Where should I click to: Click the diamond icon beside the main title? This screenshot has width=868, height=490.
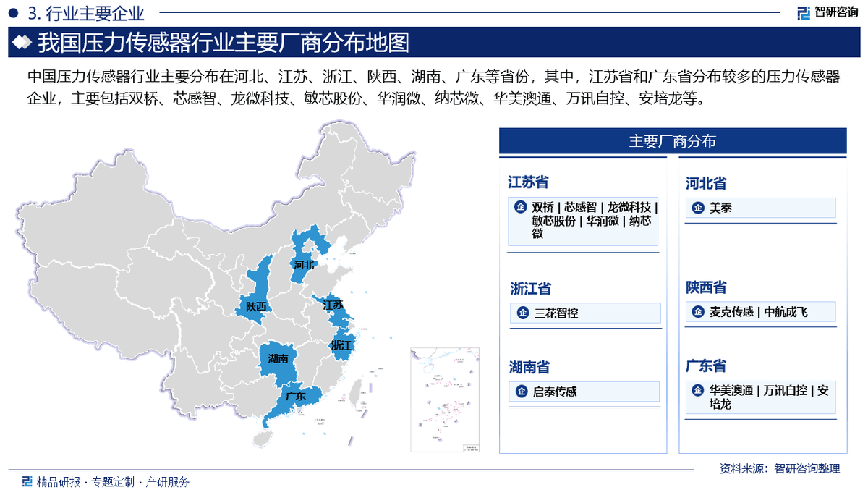pyautogui.click(x=23, y=43)
